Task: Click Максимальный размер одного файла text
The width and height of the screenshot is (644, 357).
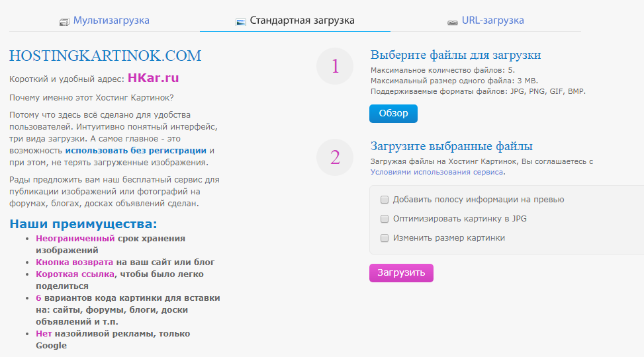Action: pyautogui.click(x=454, y=81)
